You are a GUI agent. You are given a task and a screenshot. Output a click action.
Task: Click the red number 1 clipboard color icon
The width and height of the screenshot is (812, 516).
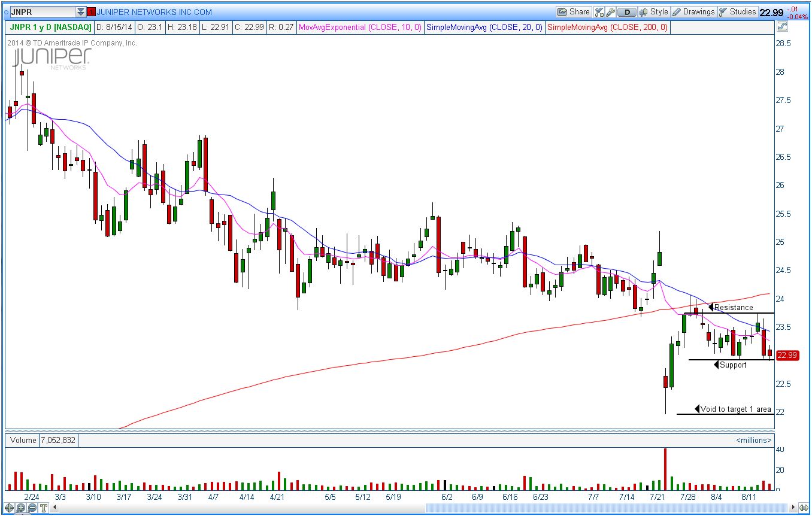pyautogui.click(x=91, y=12)
